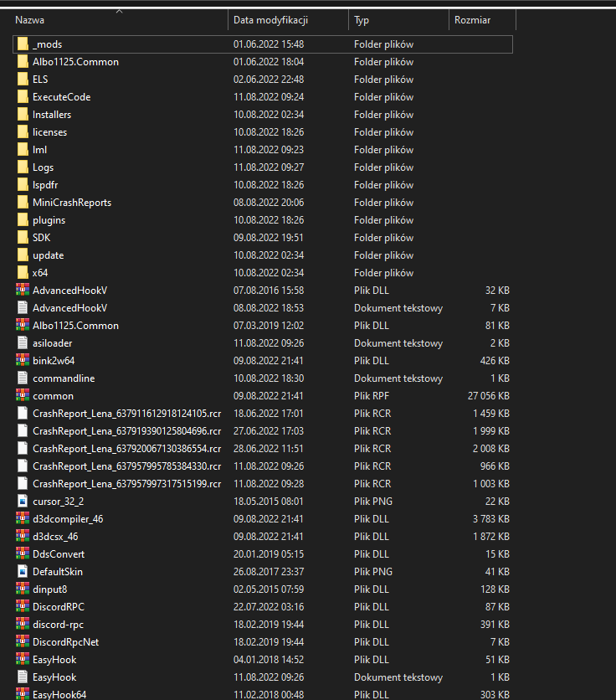The image size is (616, 700).
Task: Click the CrashReport_Lena_637911612918124105.rcr file icon
Action: coord(23,414)
